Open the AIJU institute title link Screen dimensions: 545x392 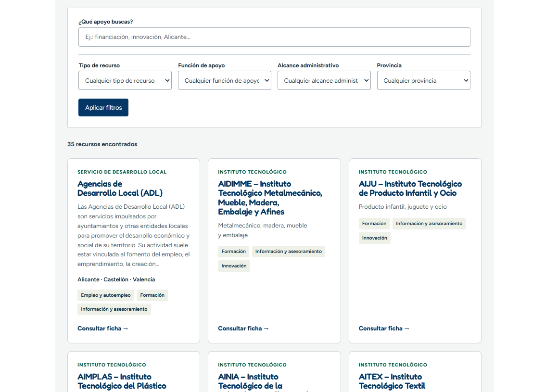pos(410,189)
